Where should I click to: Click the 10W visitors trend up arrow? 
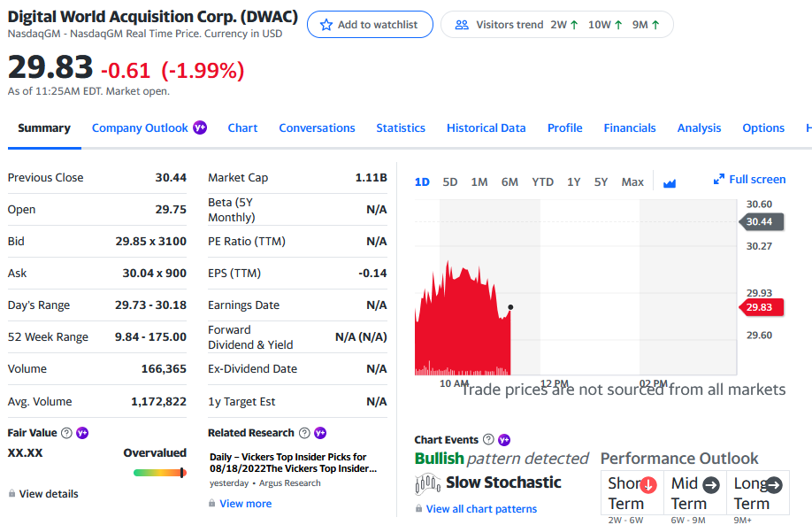pos(617,25)
